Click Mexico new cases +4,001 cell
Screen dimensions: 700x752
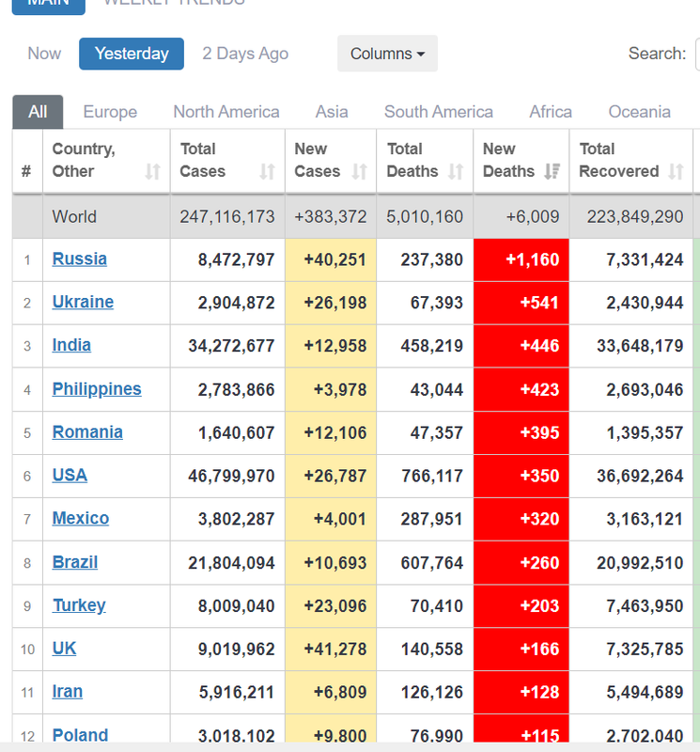coord(331,519)
